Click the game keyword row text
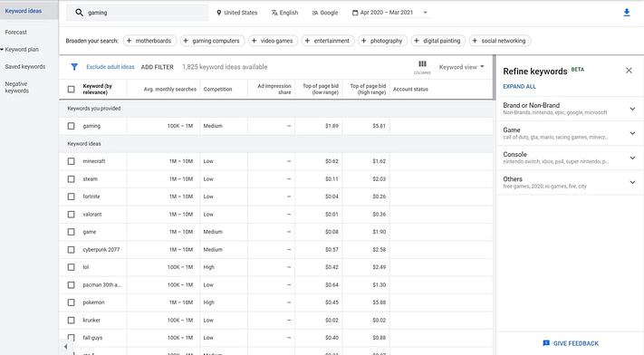The width and height of the screenshot is (644, 355). (x=90, y=232)
